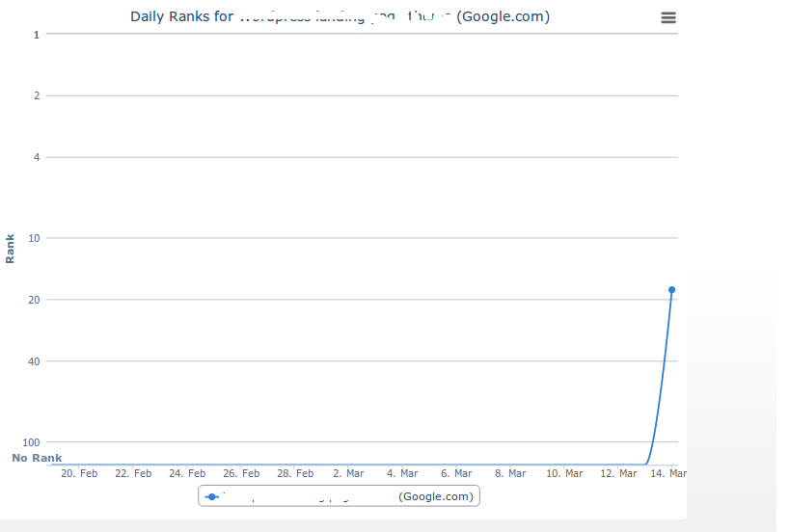Click the Daily Ranks chart title
Screen dimensions: 790x532
coord(341,16)
